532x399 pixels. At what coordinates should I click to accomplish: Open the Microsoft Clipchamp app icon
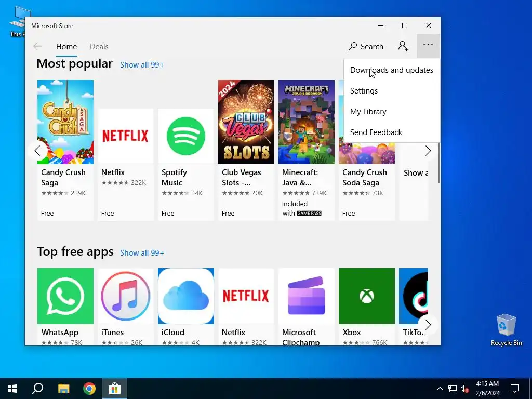pyautogui.click(x=307, y=296)
